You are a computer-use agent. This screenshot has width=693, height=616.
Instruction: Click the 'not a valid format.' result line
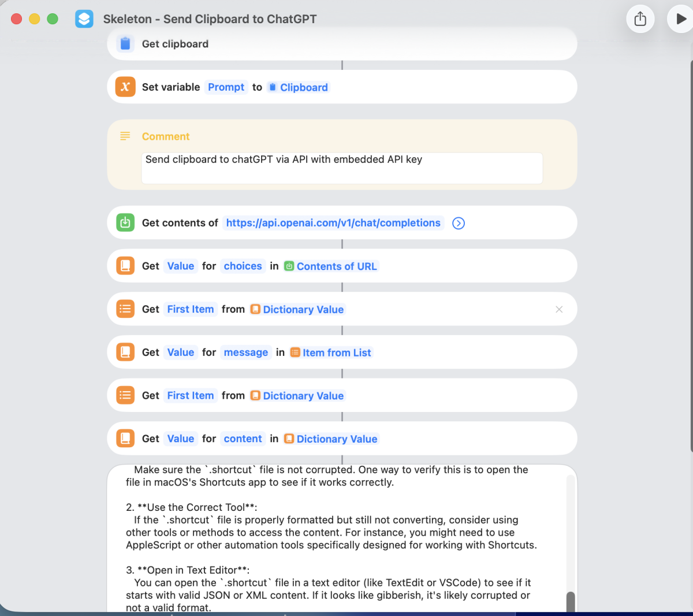click(x=169, y=608)
